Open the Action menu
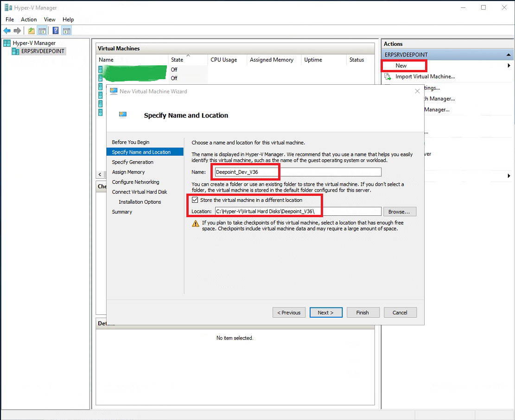 click(x=29, y=19)
